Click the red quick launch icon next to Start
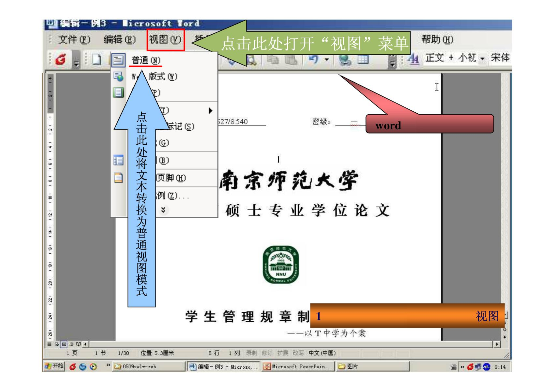Viewport: 554px width, 392px height. click(73, 367)
